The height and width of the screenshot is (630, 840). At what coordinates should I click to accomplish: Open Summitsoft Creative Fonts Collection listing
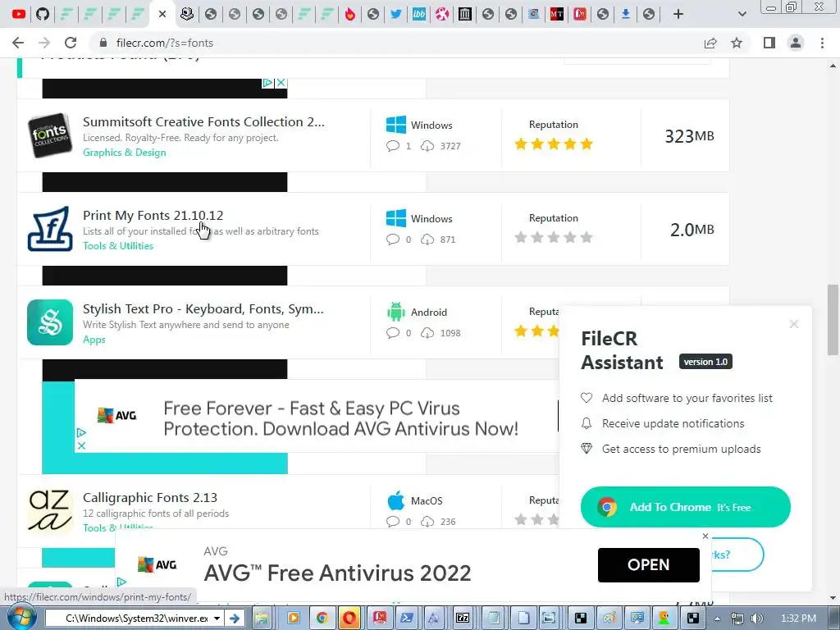pos(203,122)
